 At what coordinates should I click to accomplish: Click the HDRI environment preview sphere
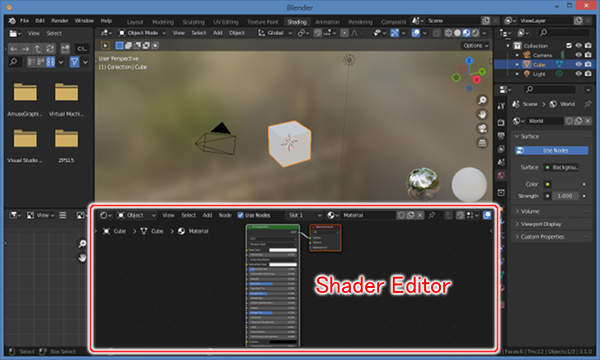[x=422, y=183]
